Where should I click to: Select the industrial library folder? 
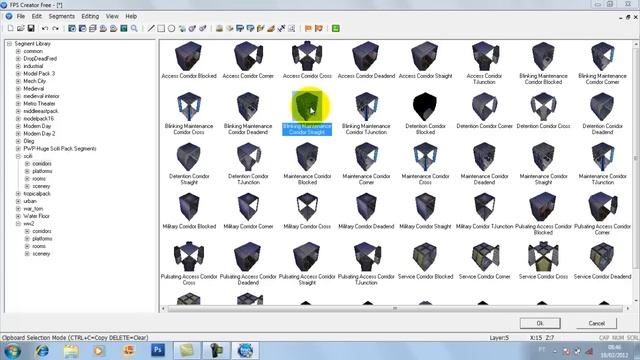pyautogui.click(x=33, y=66)
